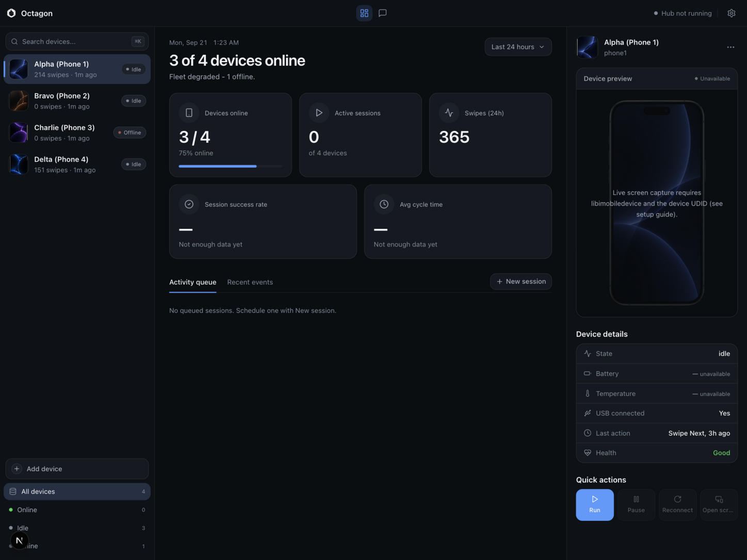
Task: Click Bravo (Phone 2) thumbnail
Action: [19, 101]
